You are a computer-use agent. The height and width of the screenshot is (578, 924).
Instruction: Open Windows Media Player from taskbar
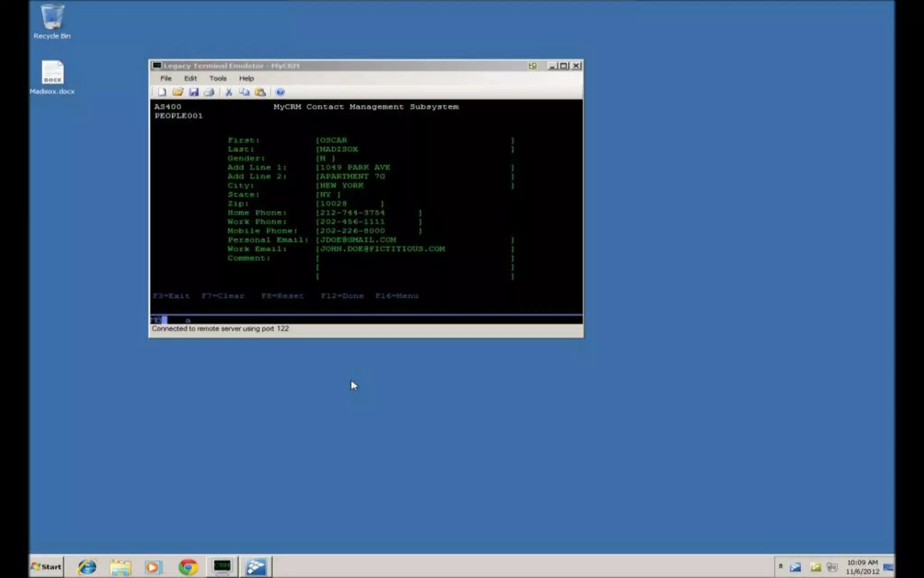click(x=153, y=567)
